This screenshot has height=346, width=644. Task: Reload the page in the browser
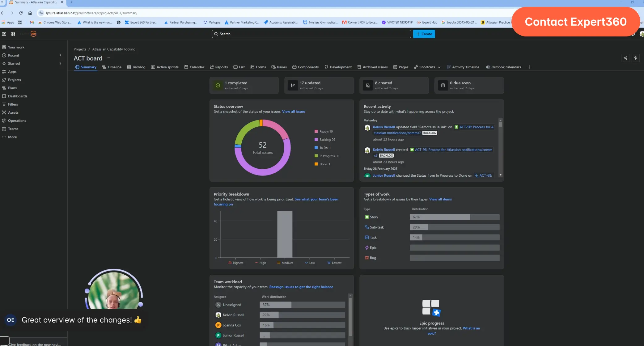coord(21,13)
